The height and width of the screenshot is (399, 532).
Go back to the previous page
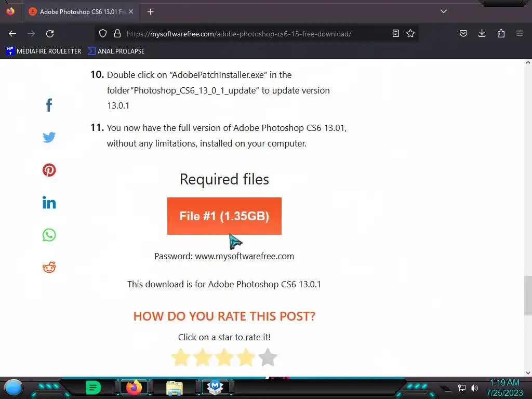(x=12, y=34)
